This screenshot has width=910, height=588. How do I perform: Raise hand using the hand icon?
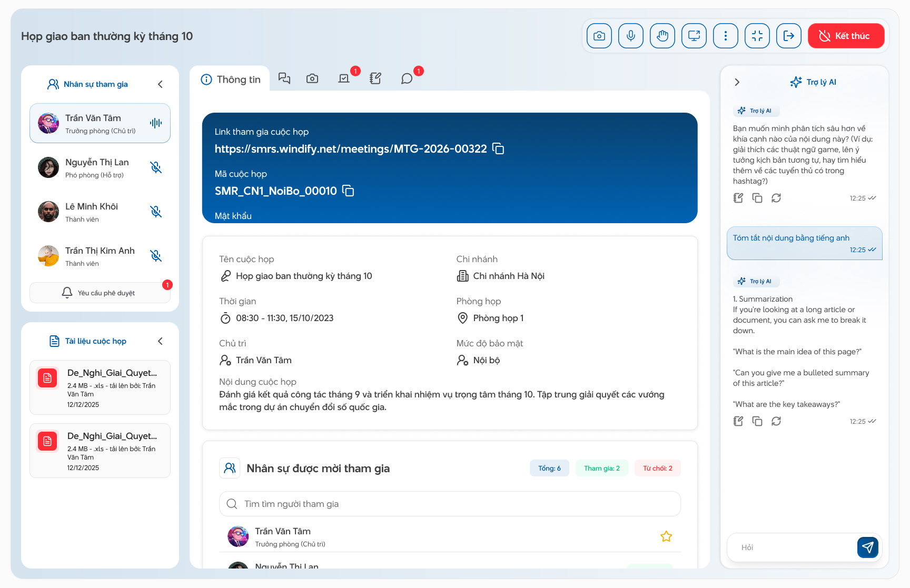(662, 36)
